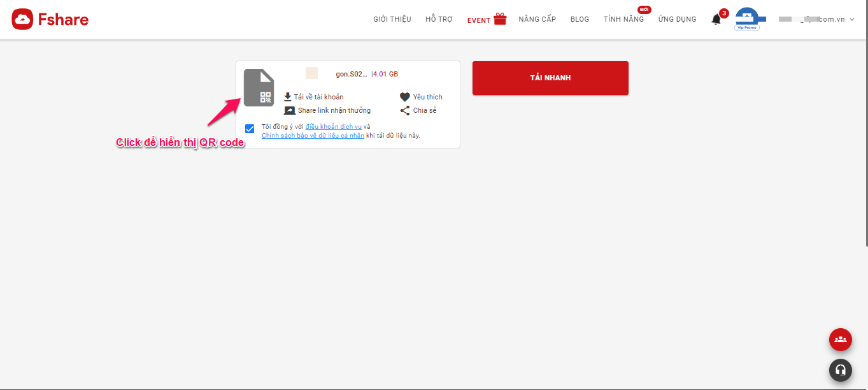Open the điều khoản dịch vụ link
This screenshot has height=390, width=868.
tap(334, 126)
